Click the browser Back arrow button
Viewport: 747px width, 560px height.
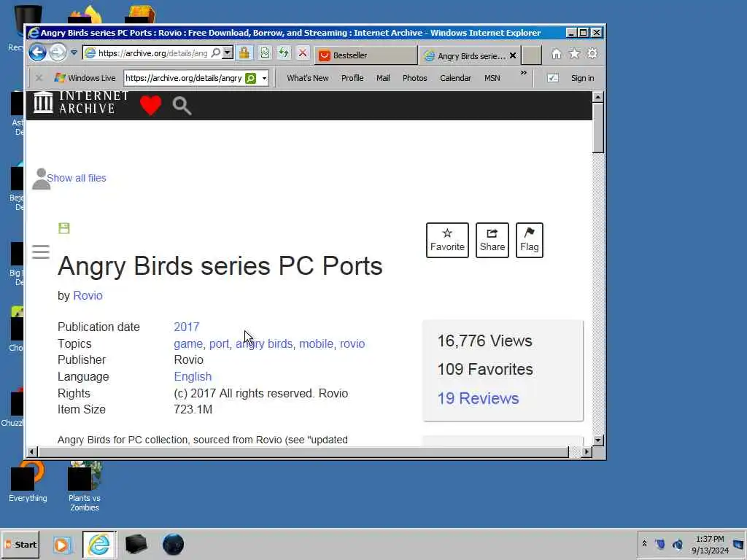pyautogui.click(x=37, y=52)
